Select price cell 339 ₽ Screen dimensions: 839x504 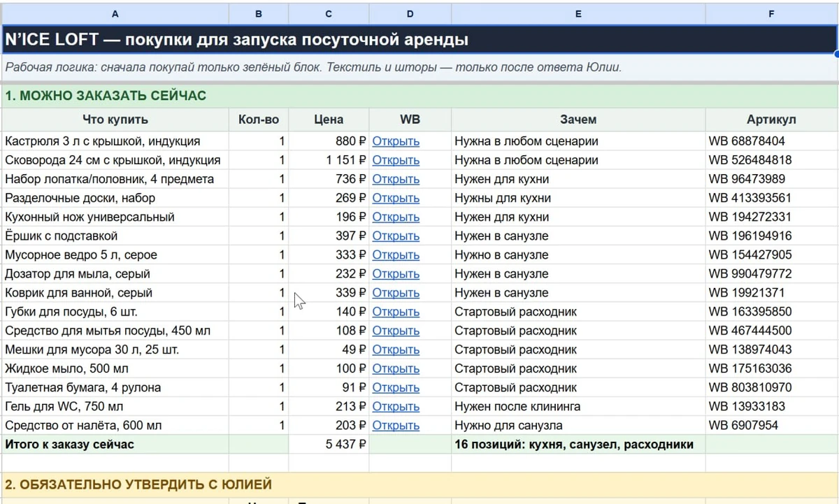tap(329, 293)
